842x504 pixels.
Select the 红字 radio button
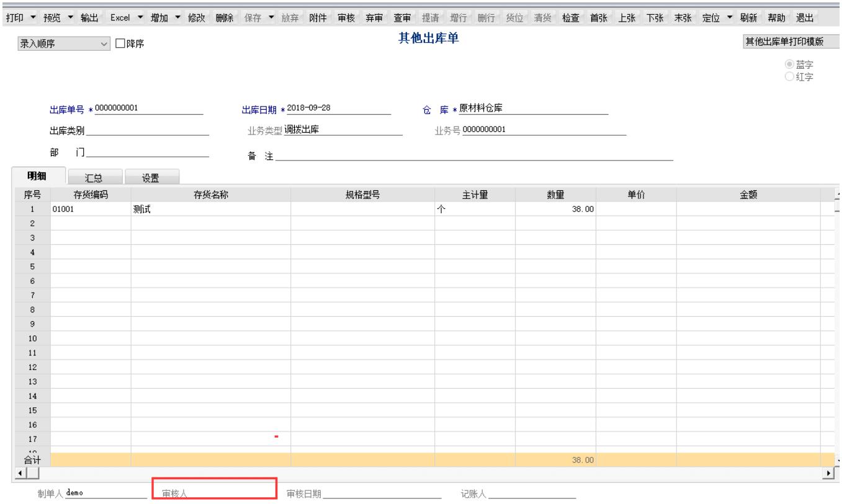(789, 76)
